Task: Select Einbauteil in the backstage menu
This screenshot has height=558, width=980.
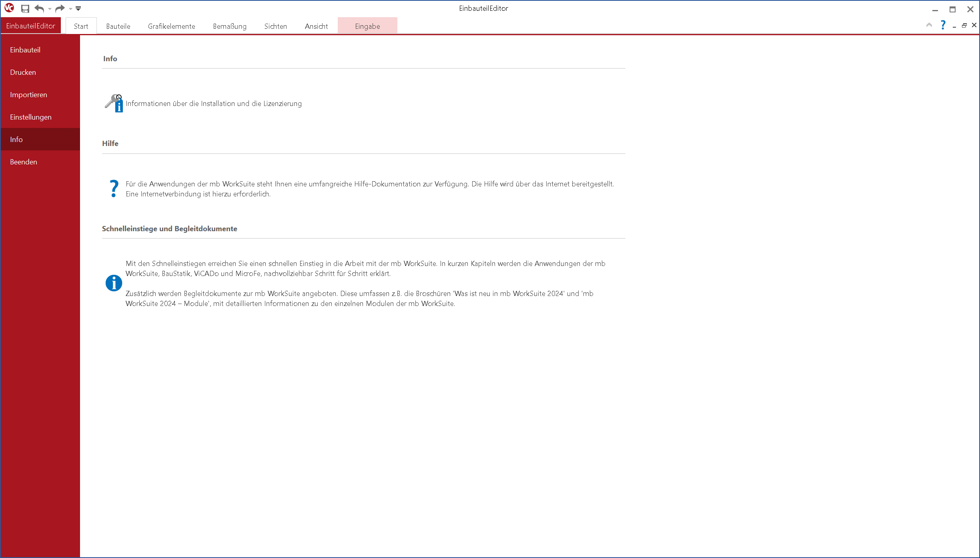Action: pos(40,50)
